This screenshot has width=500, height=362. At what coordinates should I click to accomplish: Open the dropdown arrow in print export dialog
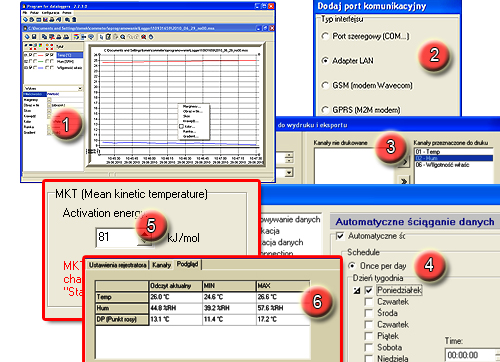(x=289, y=172)
